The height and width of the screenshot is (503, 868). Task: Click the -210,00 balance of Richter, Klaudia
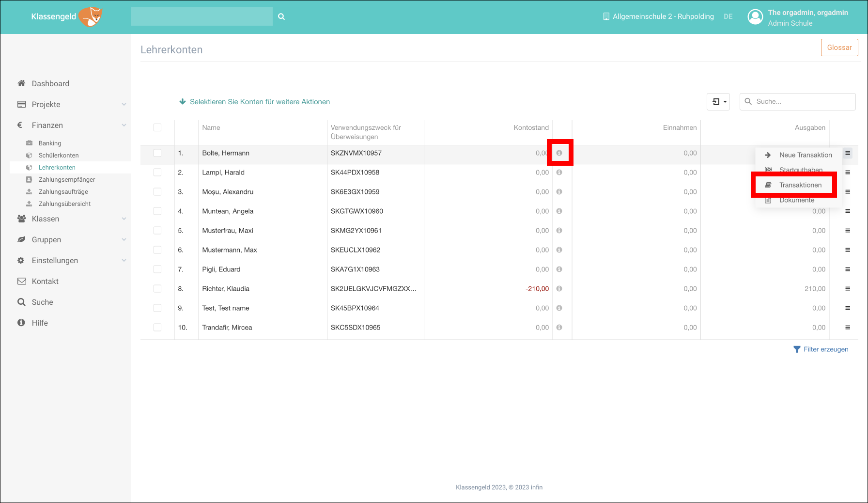coord(537,289)
